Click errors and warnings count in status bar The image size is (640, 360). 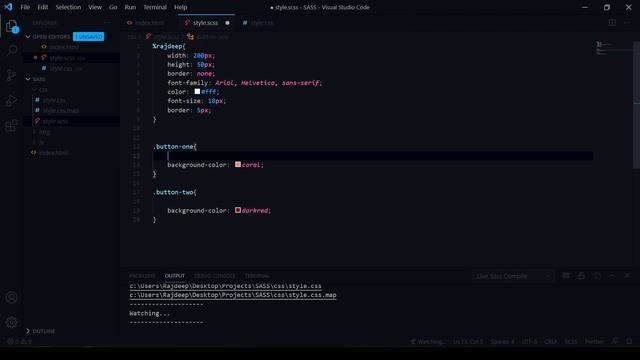coord(20,341)
